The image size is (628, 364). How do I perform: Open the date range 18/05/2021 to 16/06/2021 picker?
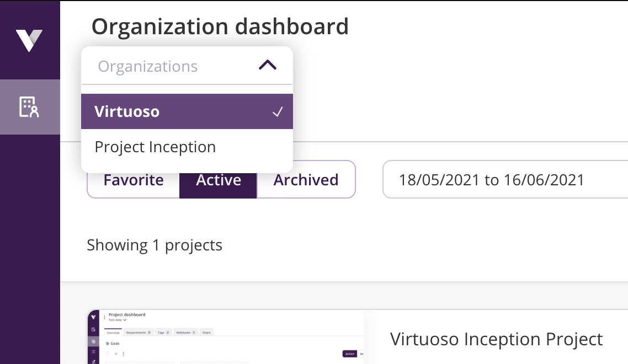497,180
